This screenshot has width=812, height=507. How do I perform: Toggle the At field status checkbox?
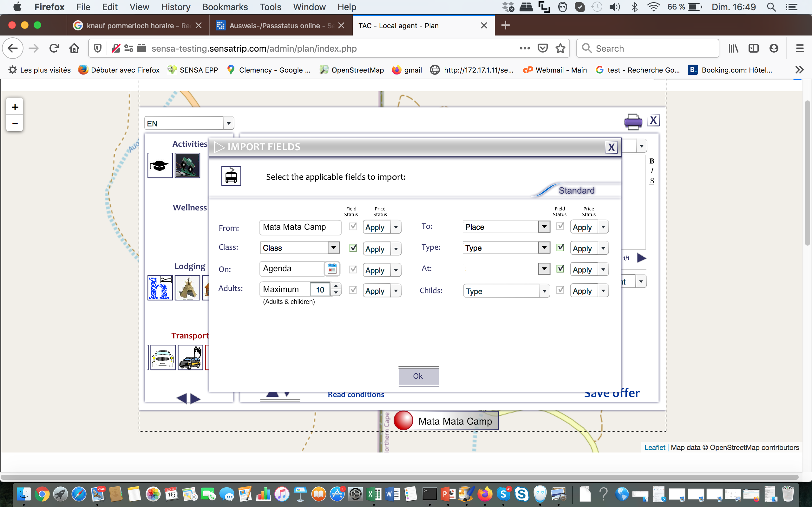(x=560, y=269)
